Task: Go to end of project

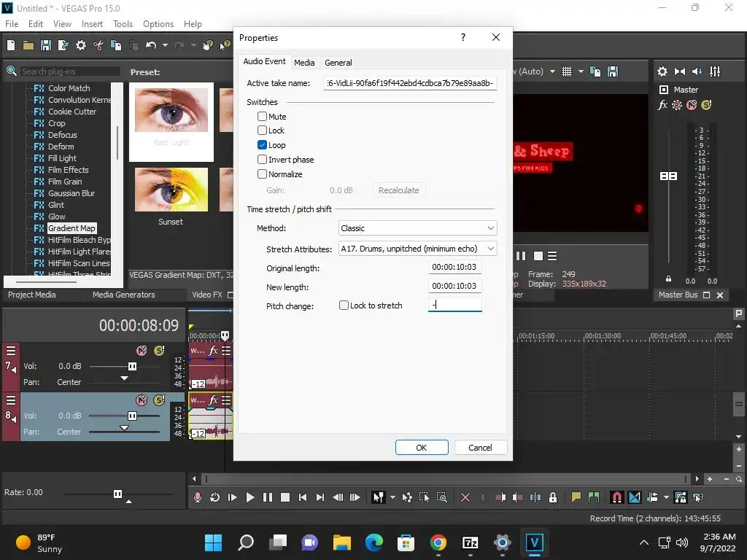Action: [320, 497]
